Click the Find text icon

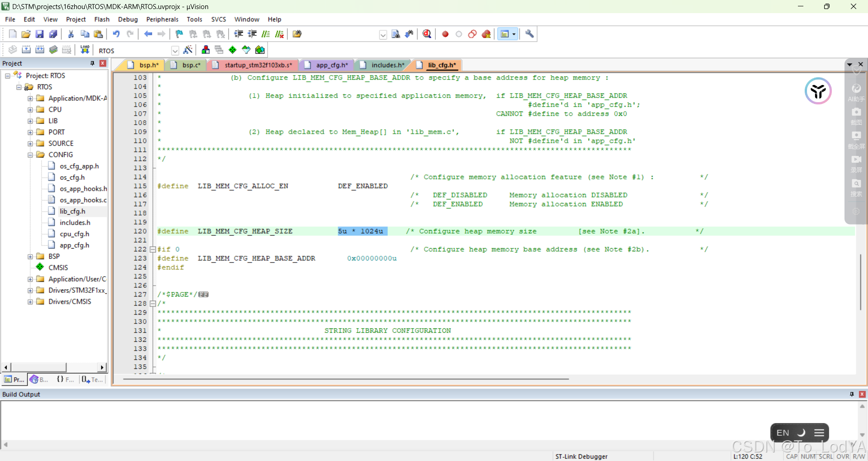396,34
